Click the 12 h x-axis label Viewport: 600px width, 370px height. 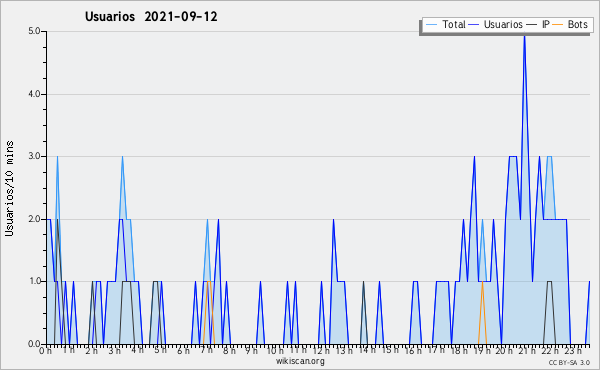pos(321,350)
